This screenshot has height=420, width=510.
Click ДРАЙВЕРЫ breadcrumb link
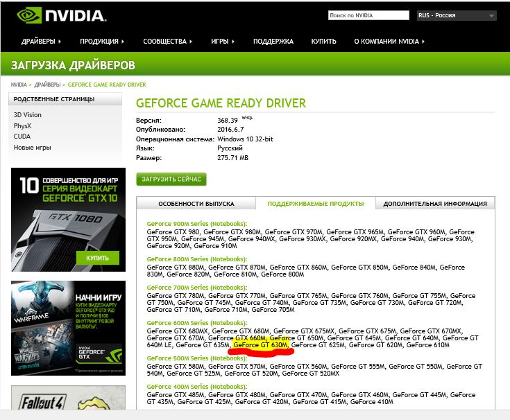click(x=47, y=85)
